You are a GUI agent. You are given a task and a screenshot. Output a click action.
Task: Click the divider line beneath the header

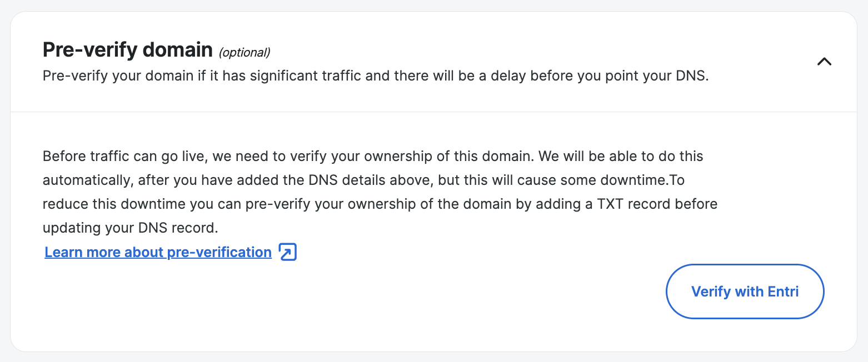coord(433,112)
